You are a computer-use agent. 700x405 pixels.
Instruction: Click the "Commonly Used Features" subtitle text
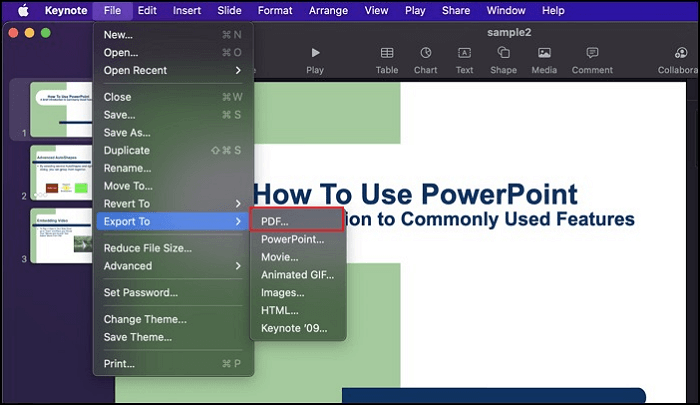pos(517,219)
